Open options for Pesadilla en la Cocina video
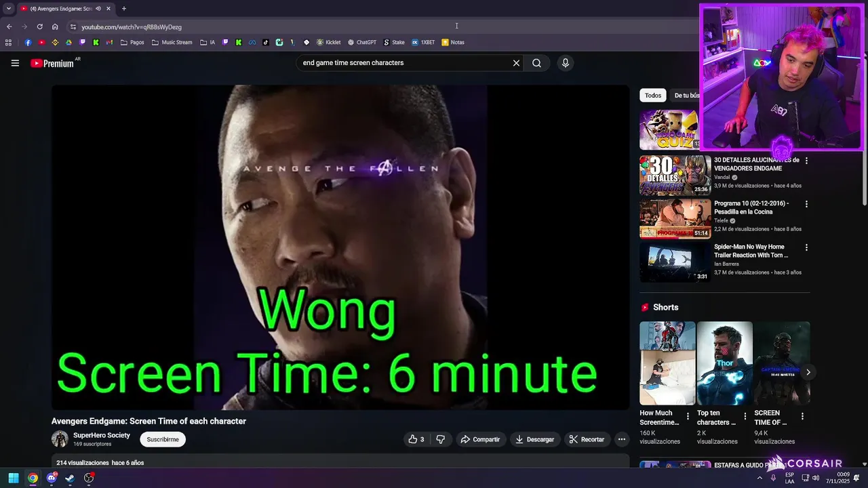This screenshot has width=868, height=488. (x=806, y=204)
